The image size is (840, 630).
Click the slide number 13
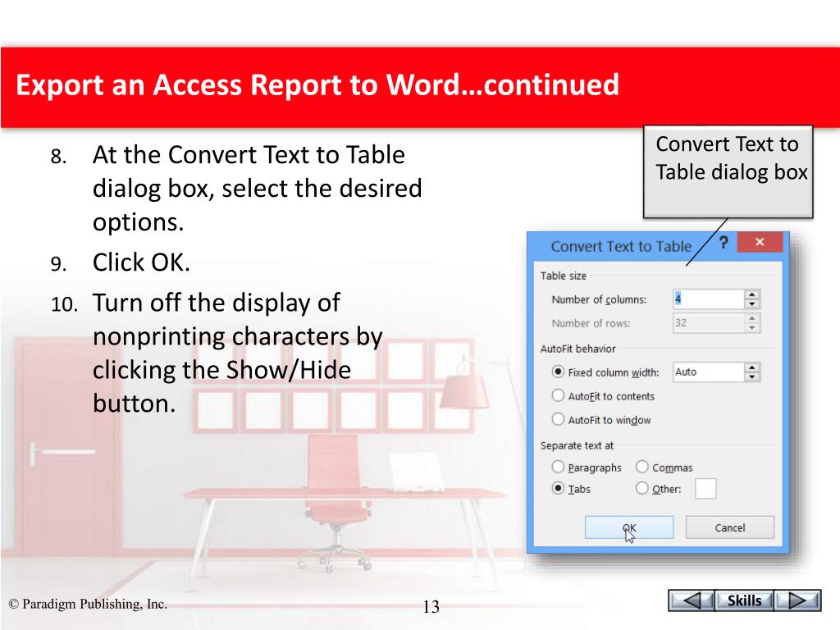click(431, 606)
